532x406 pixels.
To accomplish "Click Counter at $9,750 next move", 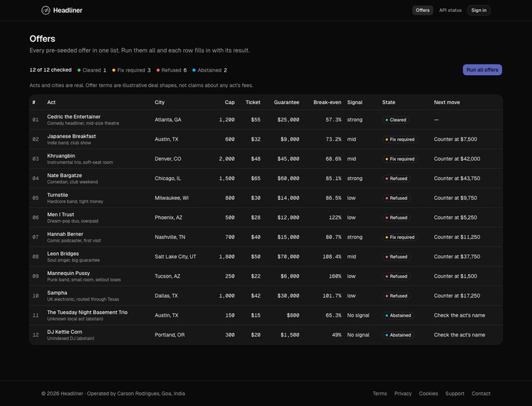I will [x=455, y=198].
